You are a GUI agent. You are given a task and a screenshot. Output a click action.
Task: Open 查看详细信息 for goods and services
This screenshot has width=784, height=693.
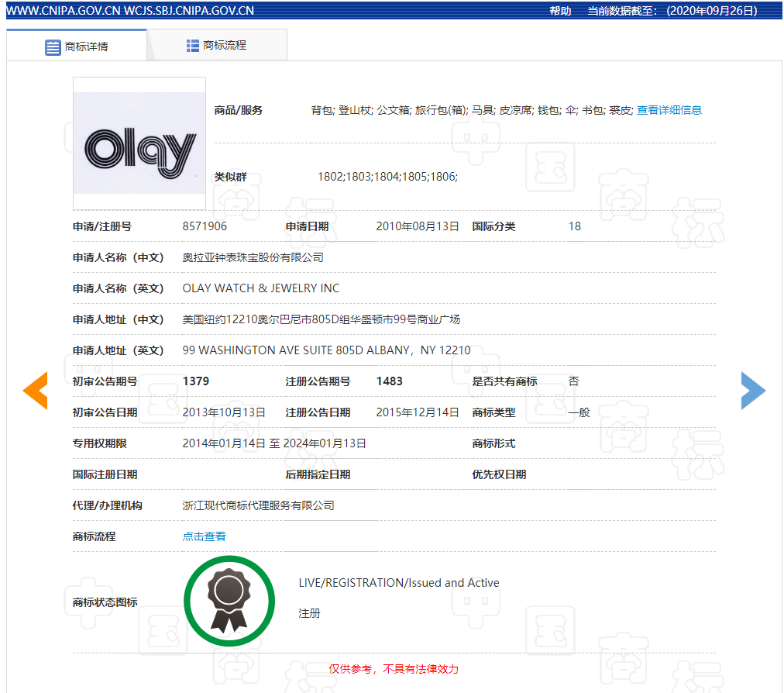point(669,110)
